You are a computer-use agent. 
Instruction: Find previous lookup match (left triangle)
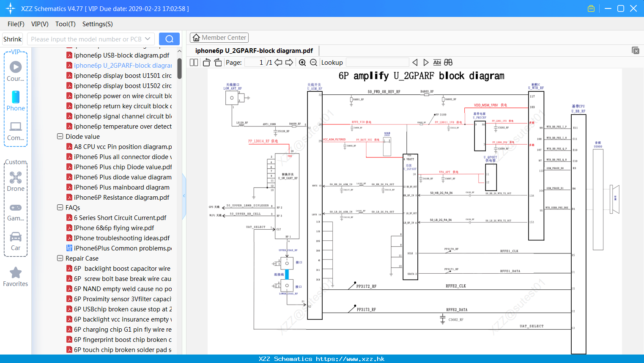click(415, 62)
